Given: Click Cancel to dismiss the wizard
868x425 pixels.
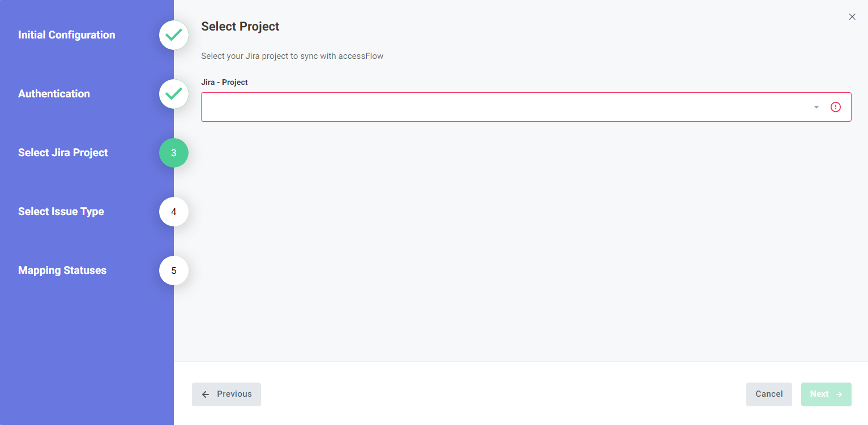Looking at the screenshot, I should [768, 394].
